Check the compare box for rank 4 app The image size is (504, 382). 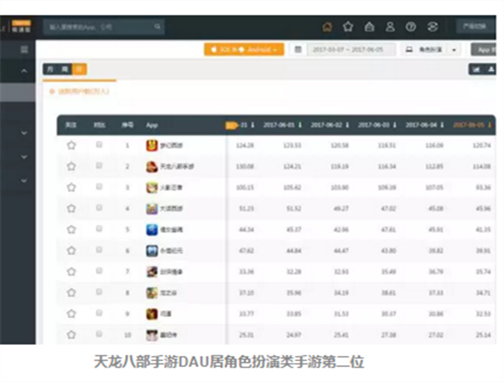click(99, 208)
